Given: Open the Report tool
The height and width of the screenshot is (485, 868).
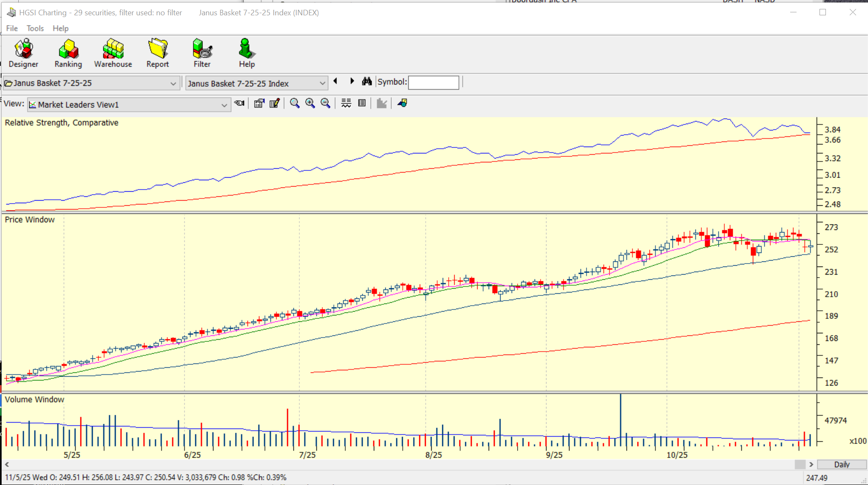Looking at the screenshot, I should 157,53.
